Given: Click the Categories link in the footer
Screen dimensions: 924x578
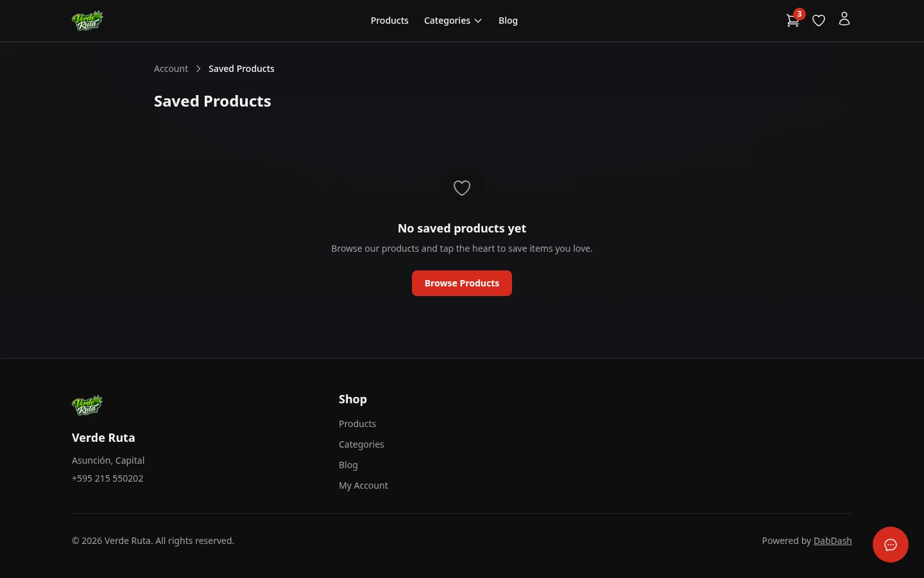Looking at the screenshot, I should click(x=361, y=444).
